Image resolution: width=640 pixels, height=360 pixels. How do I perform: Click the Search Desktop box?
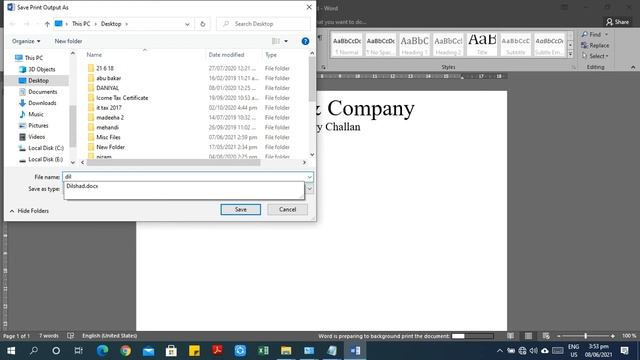coord(263,24)
